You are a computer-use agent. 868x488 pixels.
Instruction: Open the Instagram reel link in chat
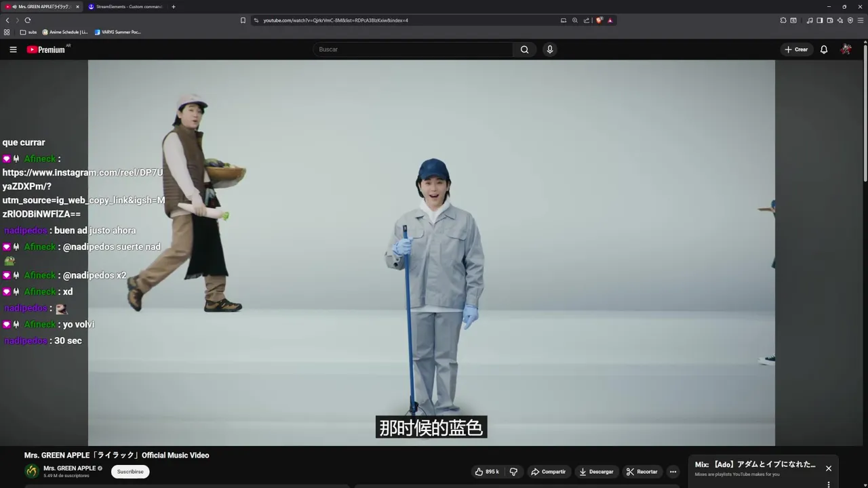[83, 193]
